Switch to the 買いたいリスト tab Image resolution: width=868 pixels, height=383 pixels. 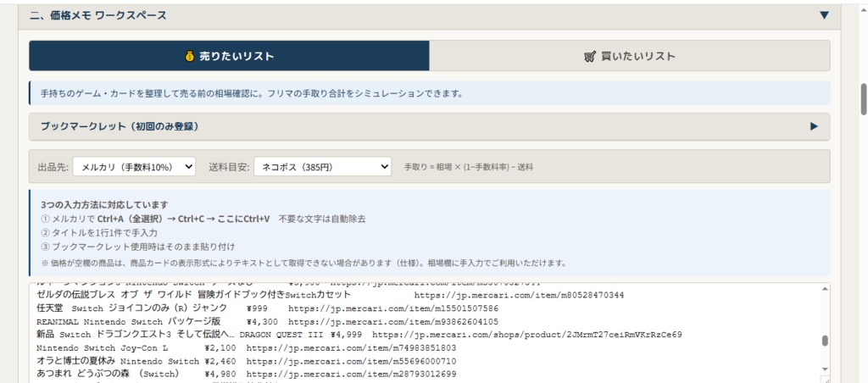[x=630, y=56]
